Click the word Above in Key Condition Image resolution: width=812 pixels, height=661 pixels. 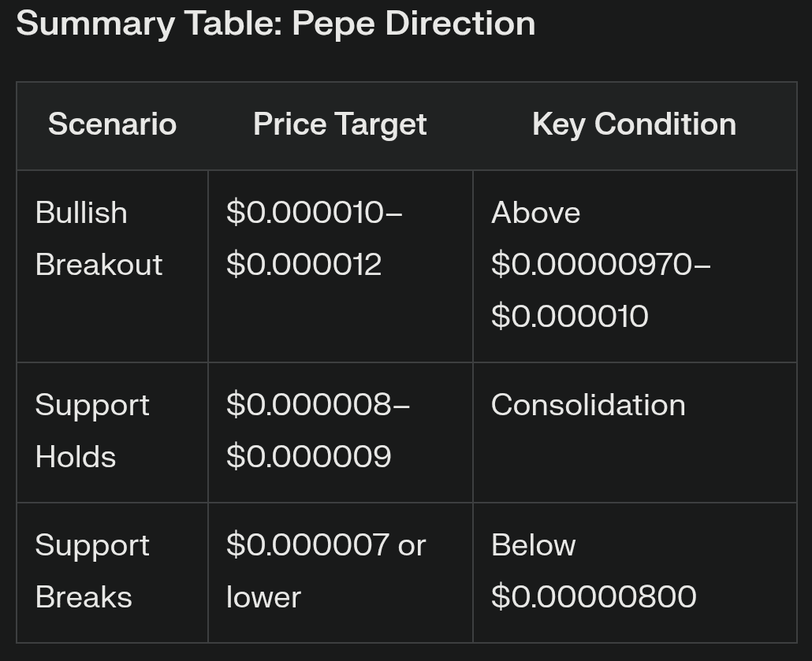point(535,213)
